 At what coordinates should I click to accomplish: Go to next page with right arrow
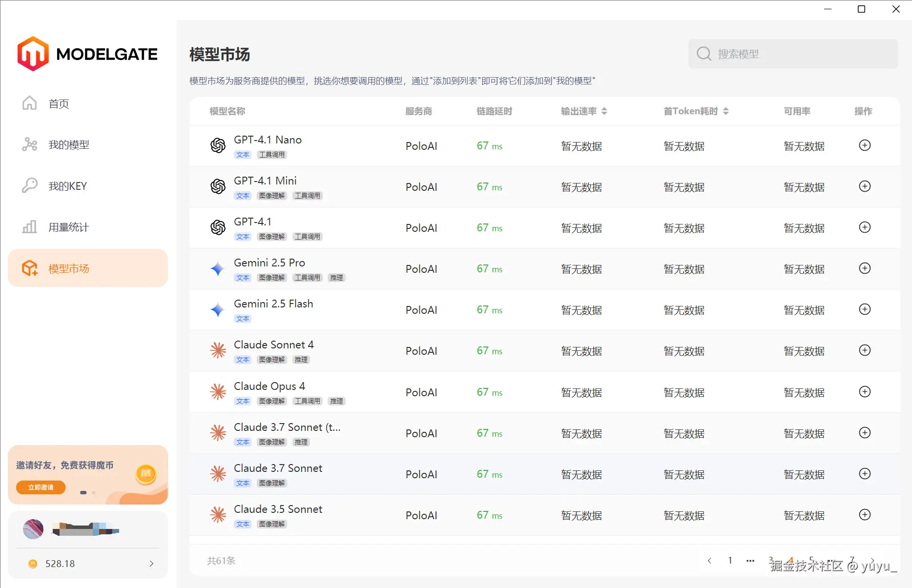pos(873,560)
